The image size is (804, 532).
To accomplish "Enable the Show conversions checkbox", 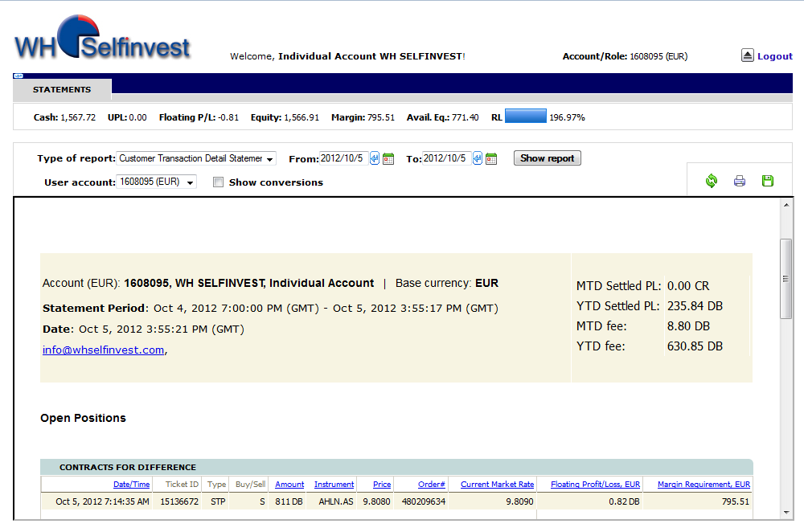I will [x=219, y=182].
